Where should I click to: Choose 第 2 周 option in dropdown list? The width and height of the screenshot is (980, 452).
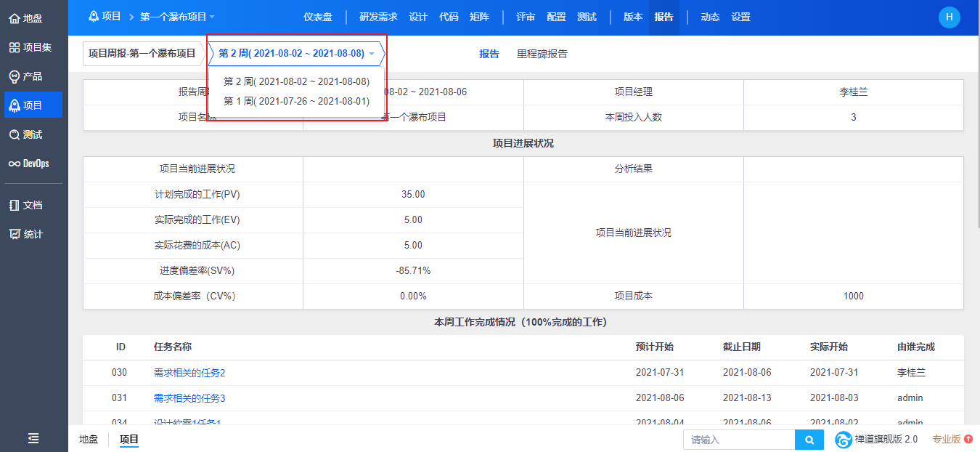[x=296, y=81]
